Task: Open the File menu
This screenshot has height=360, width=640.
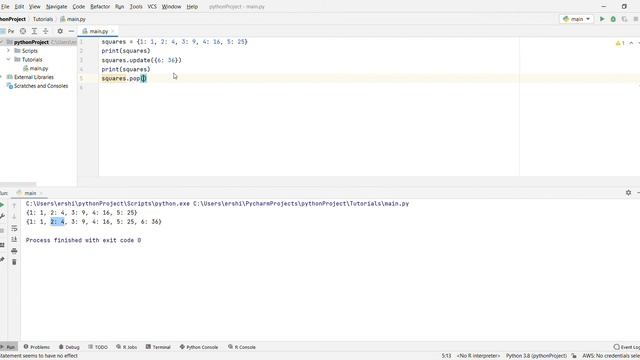Action: pos(5,7)
